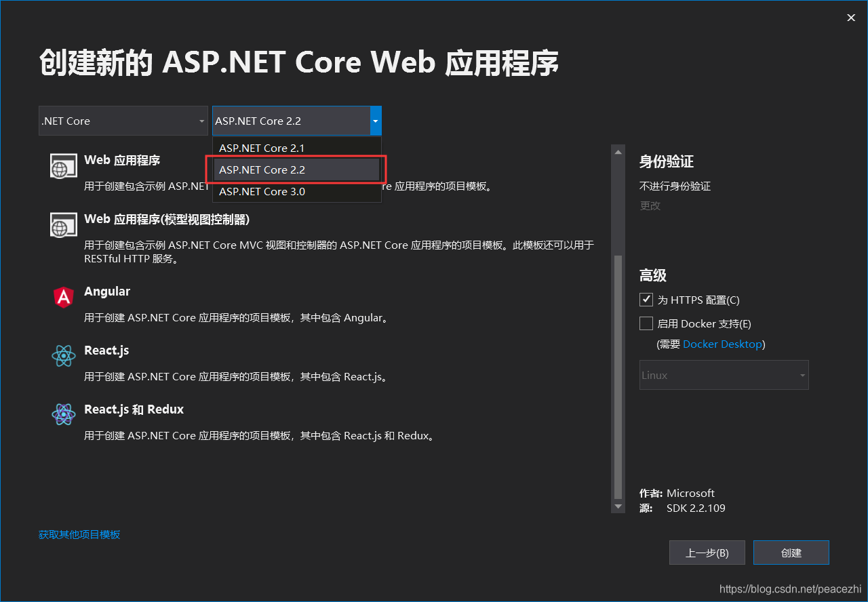This screenshot has height=602, width=868.
Task: Click the Web 应用程序 globe template icon
Action: point(63,165)
